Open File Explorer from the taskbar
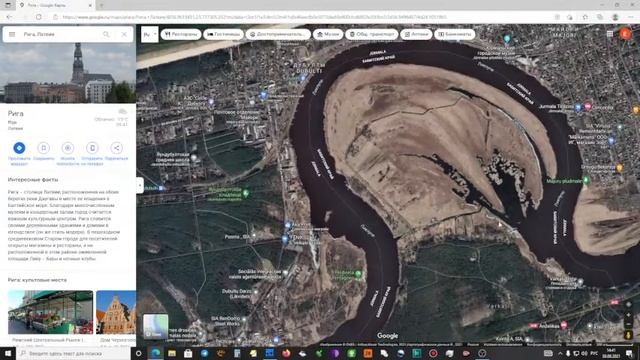The height and width of the screenshot is (360, 640). pos(172,353)
